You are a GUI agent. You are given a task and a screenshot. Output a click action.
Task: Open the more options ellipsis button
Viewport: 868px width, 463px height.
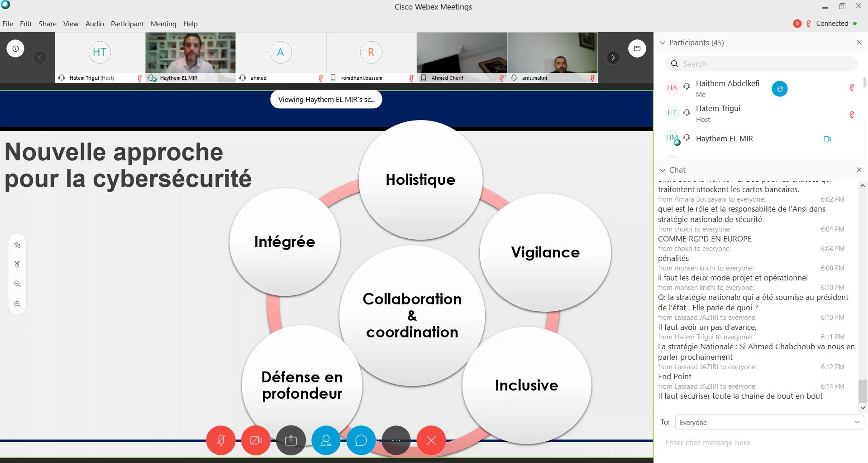[396, 440]
